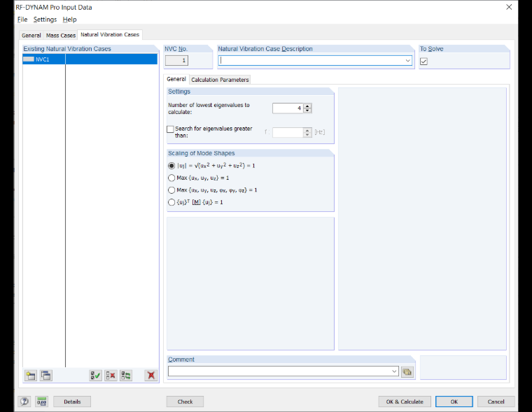
Task: Copy the selected natural vibration case
Action: click(x=46, y=376)
